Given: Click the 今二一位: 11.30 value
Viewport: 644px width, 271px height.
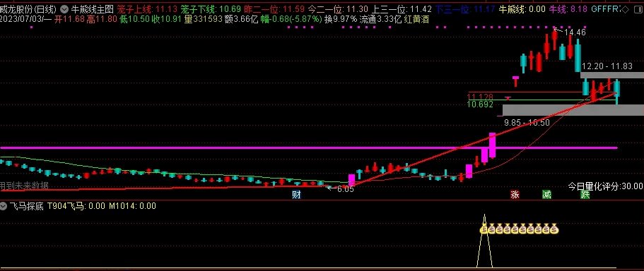Looking at the screenshot, I should point(338,9).
